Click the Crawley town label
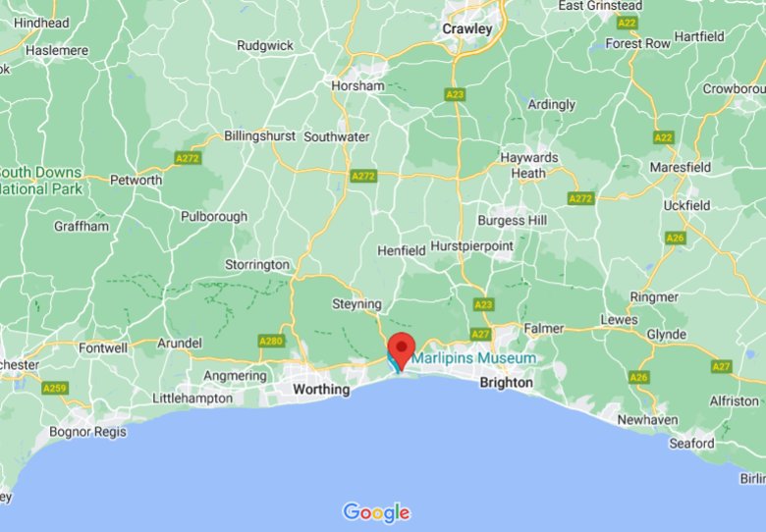This screenshot has height=532, width=766. [x=467, y=28]
